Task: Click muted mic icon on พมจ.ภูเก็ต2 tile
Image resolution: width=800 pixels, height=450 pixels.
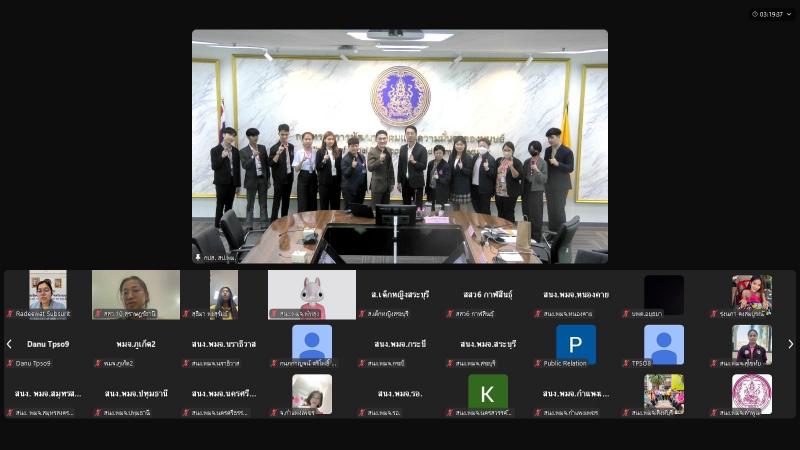Action: [x=98, y=363]
